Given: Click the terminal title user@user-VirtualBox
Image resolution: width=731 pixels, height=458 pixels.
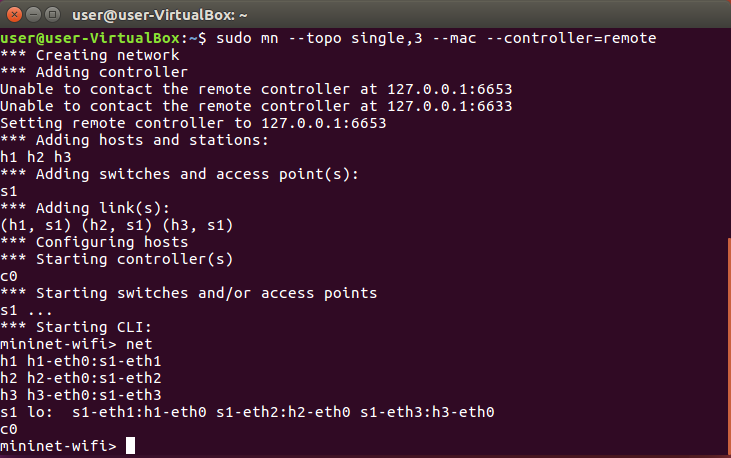Looking at the screenshot, I should (159, 15).
